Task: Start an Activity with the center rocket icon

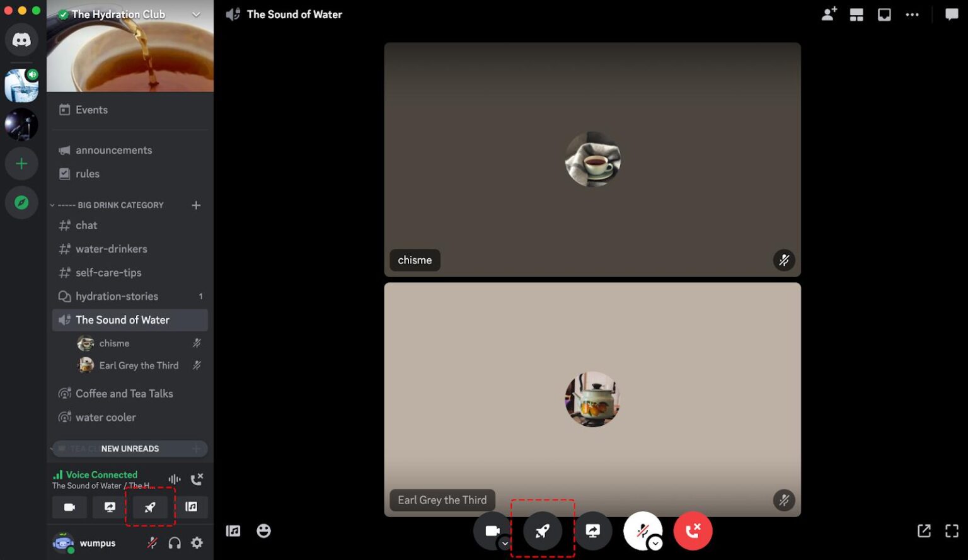Action: click(542, 531)
